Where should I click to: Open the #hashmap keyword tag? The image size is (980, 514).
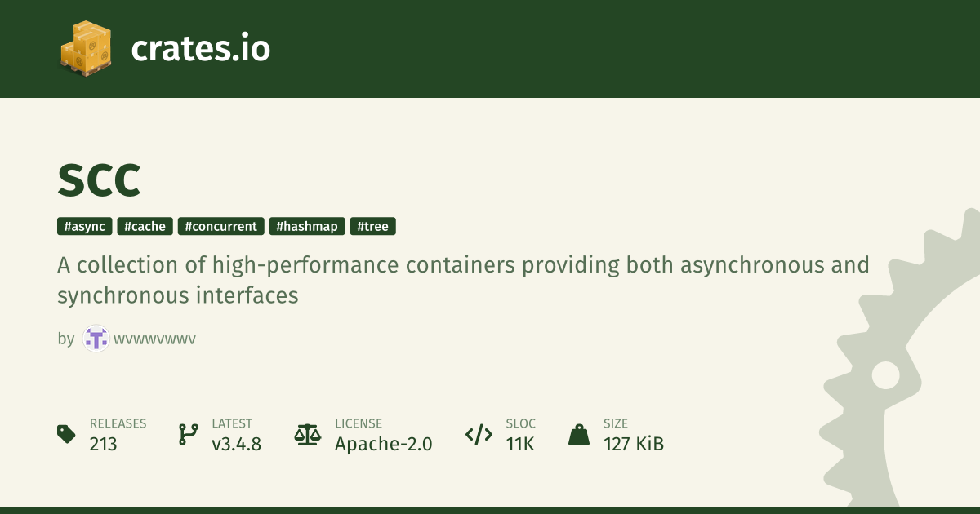click(307, 227)
